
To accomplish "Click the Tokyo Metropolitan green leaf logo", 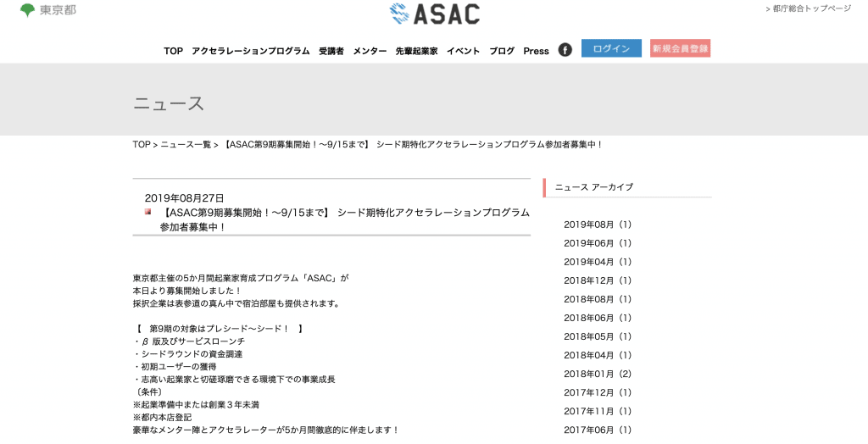I will 27,10.
